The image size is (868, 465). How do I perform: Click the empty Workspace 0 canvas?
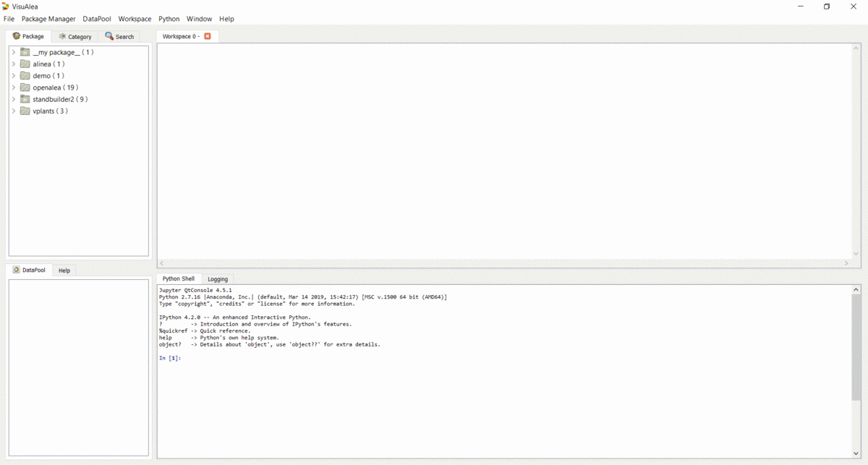click(x=504, y=150)
